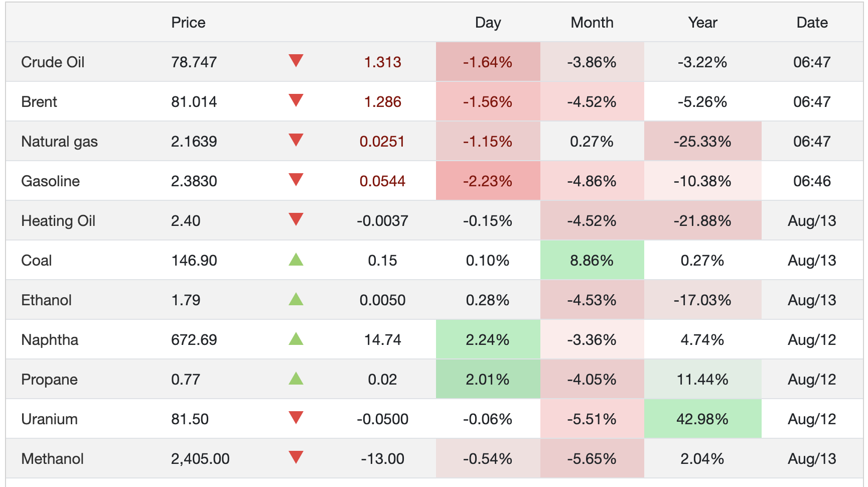Open the Uranium commodity link
The width and height of the screenshot is (868, 487).
coord(49,419)
